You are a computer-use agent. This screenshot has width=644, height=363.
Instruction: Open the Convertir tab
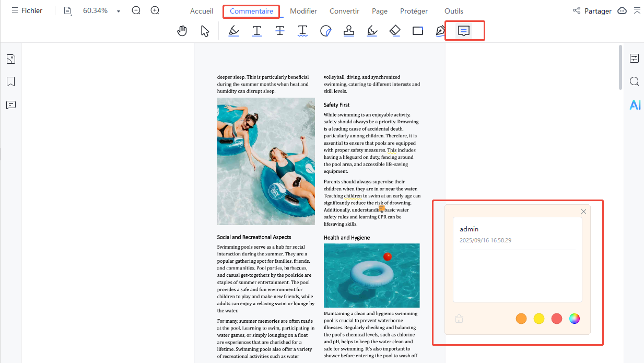click(344, 11)
